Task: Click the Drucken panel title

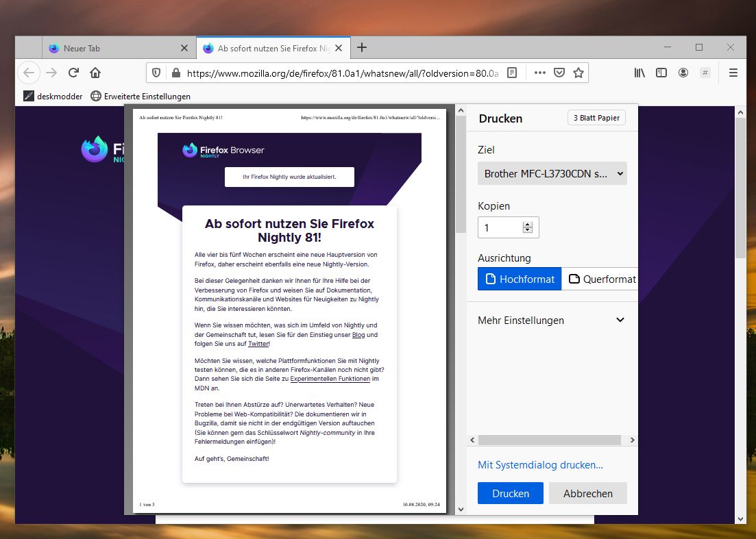Action: [x=500, y=118]
